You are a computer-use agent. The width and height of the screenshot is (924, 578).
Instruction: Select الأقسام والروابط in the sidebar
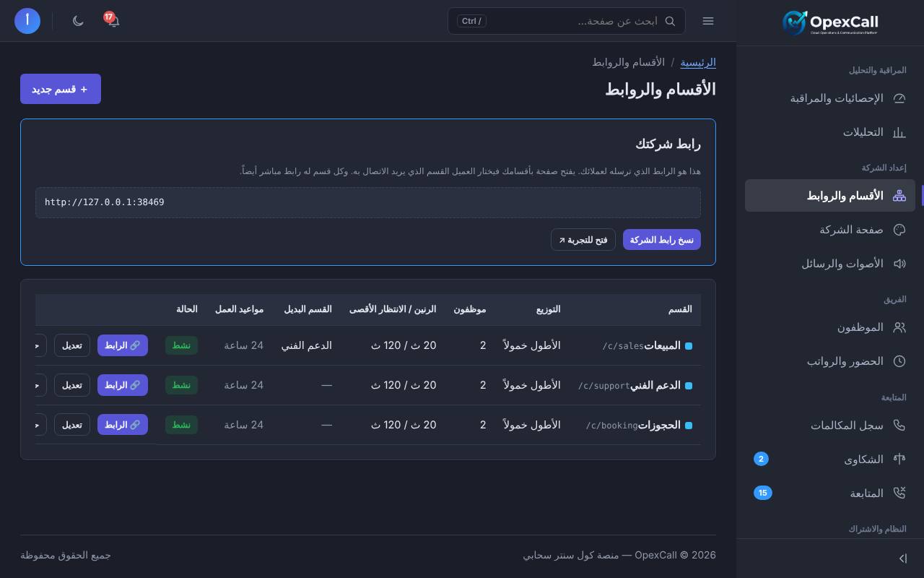click(830, 196)
